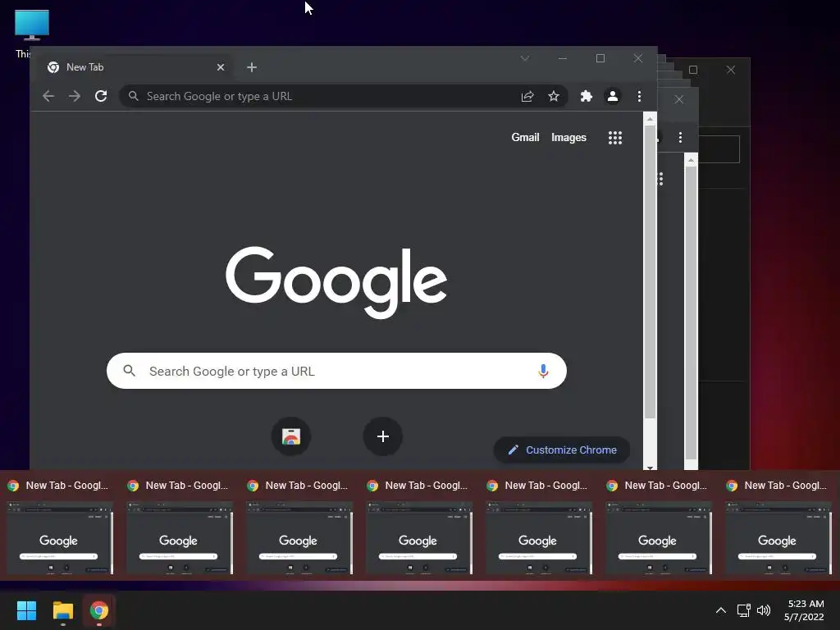Bookmark this tab with the star icon
The height and width of the screenshot is (630, 840).
(x=554, y=97)
